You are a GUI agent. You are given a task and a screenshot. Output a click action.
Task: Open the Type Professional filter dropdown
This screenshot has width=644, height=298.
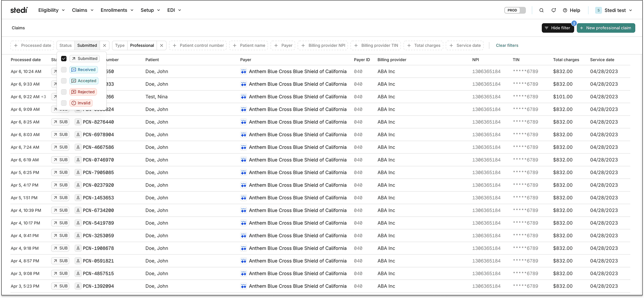[x=142, y=45]
